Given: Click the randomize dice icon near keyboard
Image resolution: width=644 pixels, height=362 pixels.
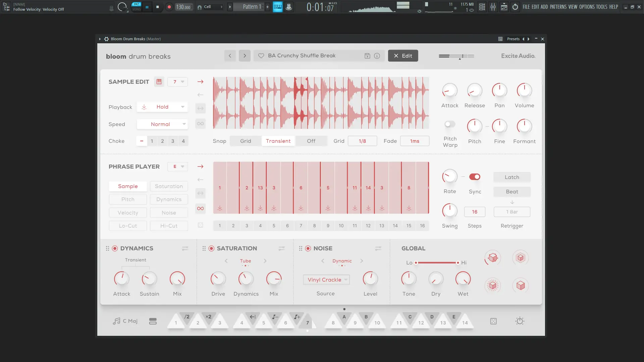Looking at the screenshot, I should (493, 321).
